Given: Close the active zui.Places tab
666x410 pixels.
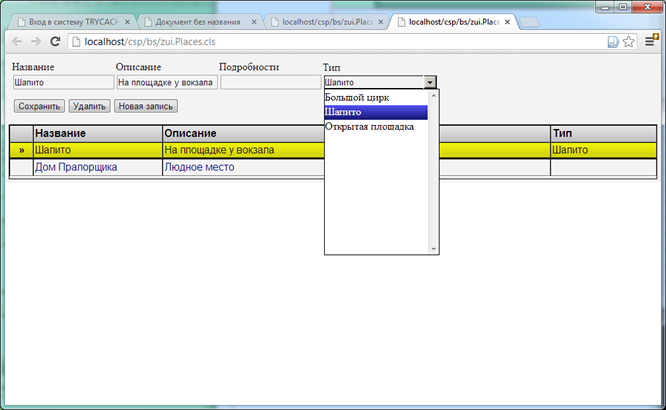Looking at the screenshot, I should tap(507, 22).
